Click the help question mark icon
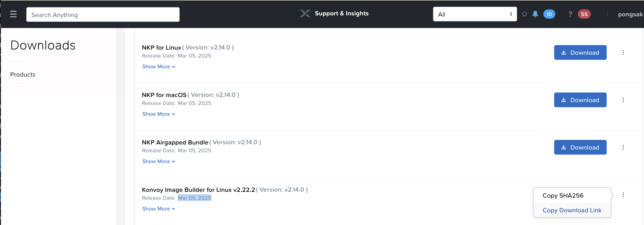 570,14
